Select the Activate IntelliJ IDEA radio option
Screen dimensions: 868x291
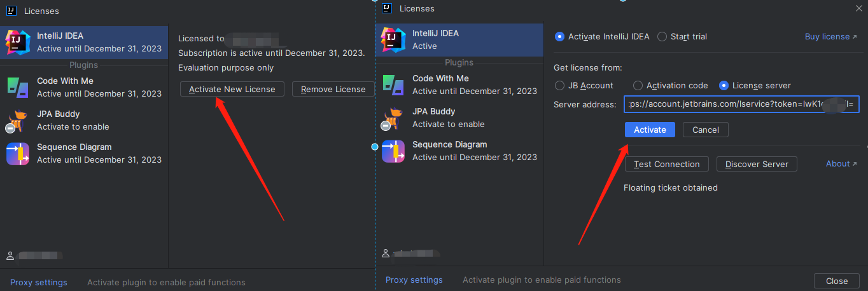[x=560, y=37]
